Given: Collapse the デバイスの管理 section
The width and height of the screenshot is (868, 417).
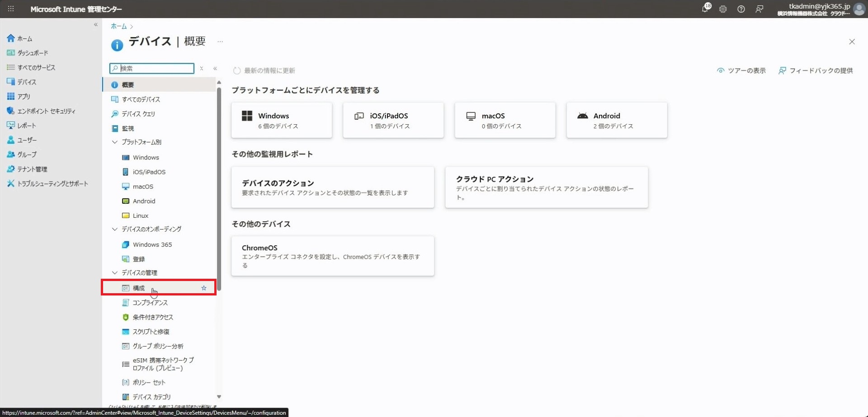Looking at the screenshot, I should (115, 273).
